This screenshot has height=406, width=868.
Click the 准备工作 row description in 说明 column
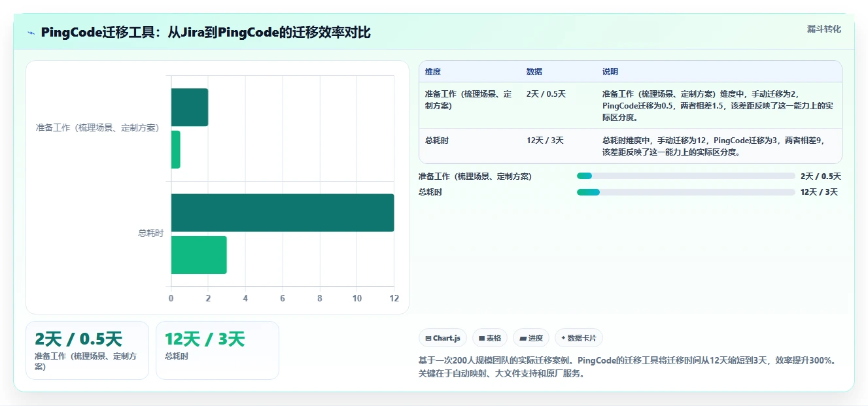point(717,106)
